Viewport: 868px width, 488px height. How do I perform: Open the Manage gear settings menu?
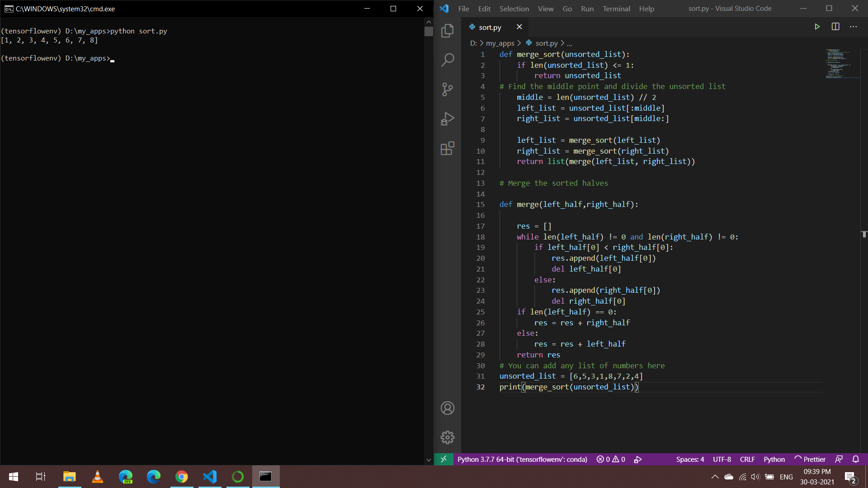[x=447, y=437]
